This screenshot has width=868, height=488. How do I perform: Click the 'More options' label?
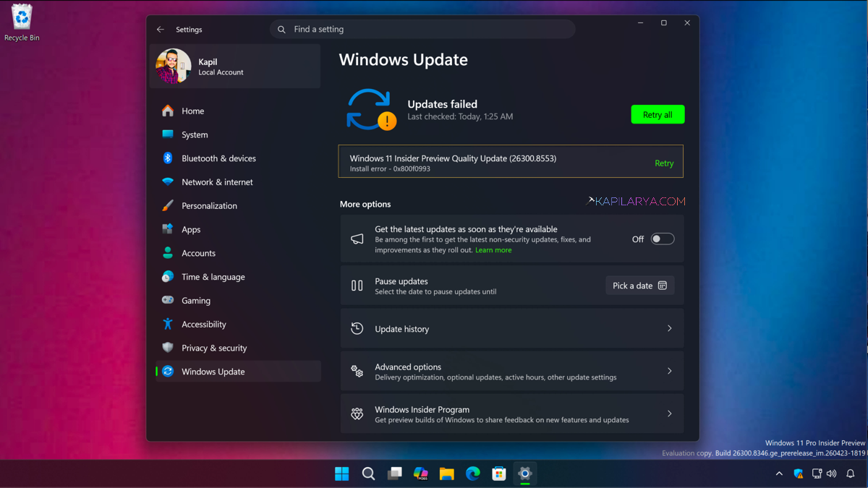point(365,205)
